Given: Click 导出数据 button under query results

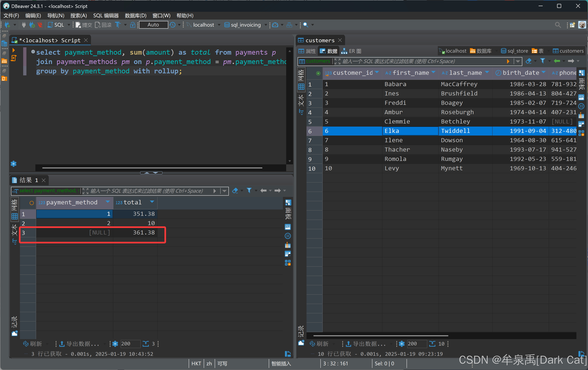Looking at the screenshot, I should point(80,344).
